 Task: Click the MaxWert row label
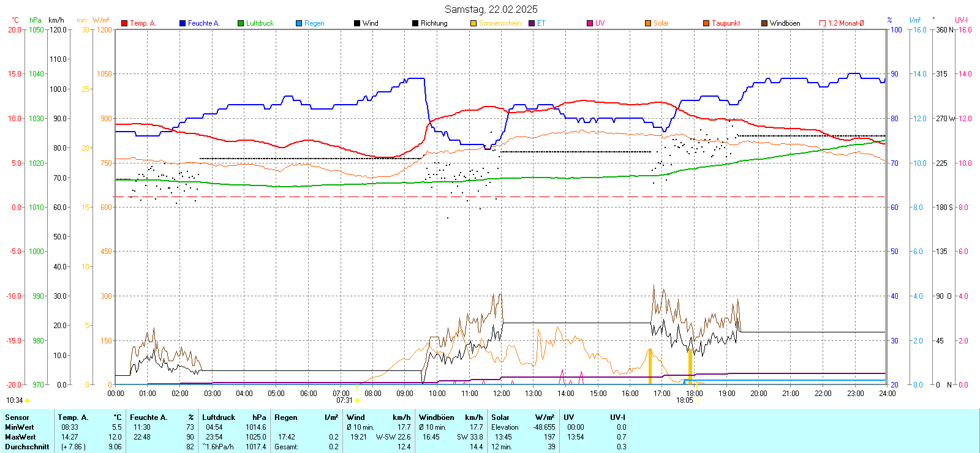(x=20, y=437)
